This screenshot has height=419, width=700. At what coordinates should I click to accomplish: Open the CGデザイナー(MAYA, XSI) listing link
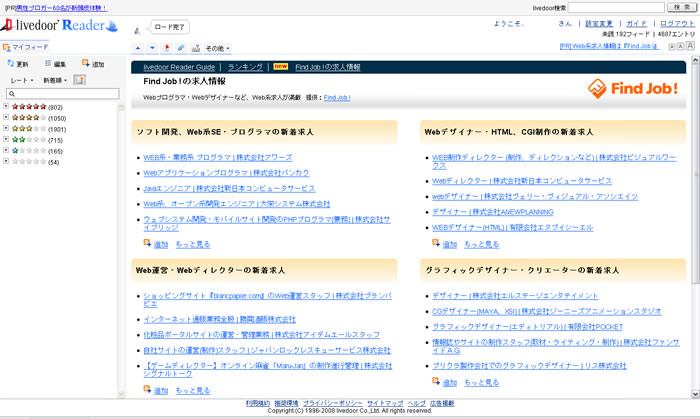coord(546,311)
